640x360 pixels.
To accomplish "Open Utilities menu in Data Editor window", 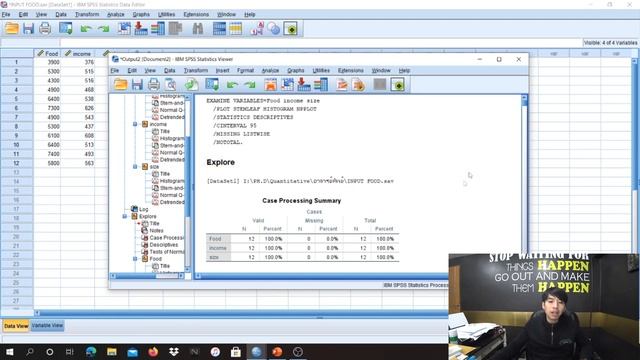I will [x=167, y=14].
